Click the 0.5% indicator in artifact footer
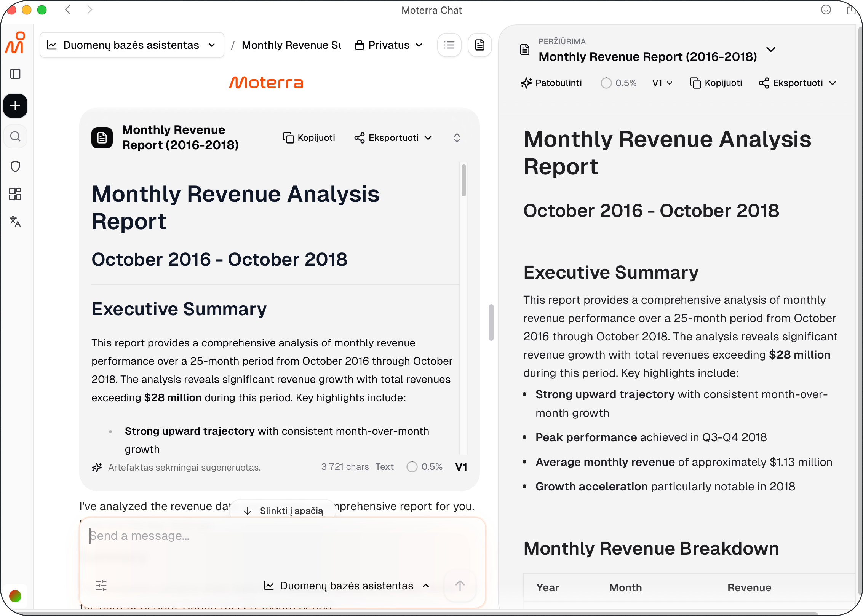The width and height of the screenshot is (863, 616). click(x=424, y=467)
